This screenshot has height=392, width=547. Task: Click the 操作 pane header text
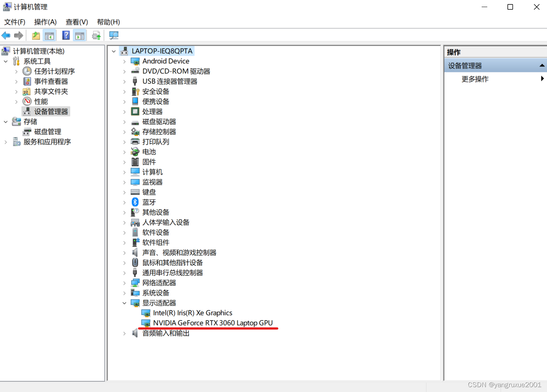pos(454,52)
